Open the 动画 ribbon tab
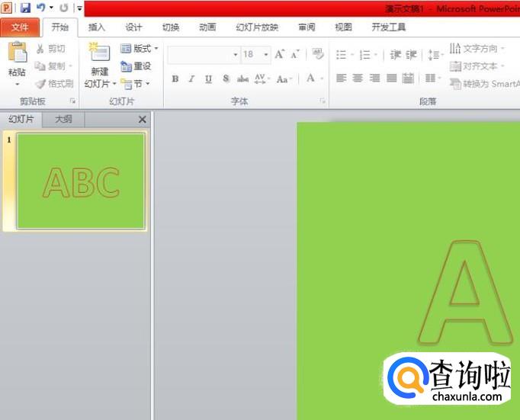Image resolution: width=520 pixels, height=420 pixels. pyautogui.click(x=207, y=27)
